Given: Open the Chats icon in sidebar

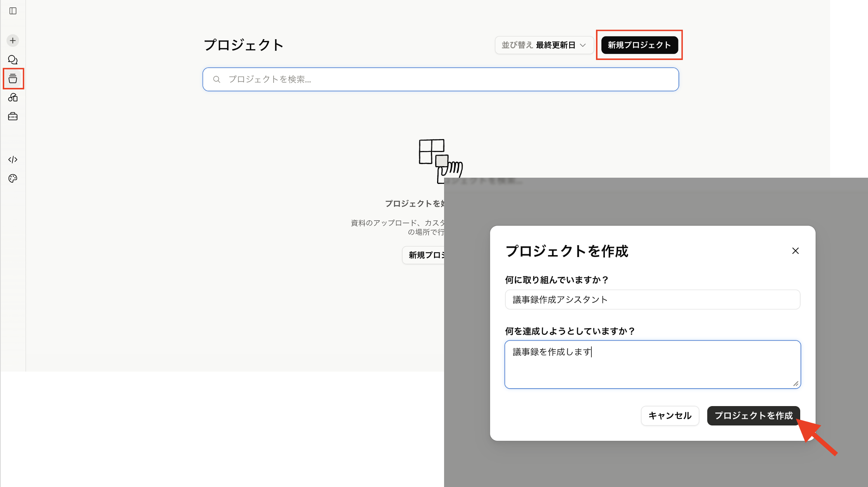Looking at the screenshot, I should 13,60.
